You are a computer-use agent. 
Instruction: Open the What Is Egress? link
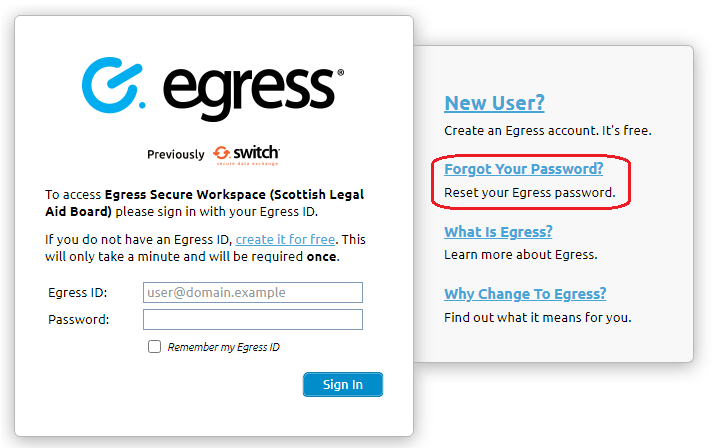point(498,232)
